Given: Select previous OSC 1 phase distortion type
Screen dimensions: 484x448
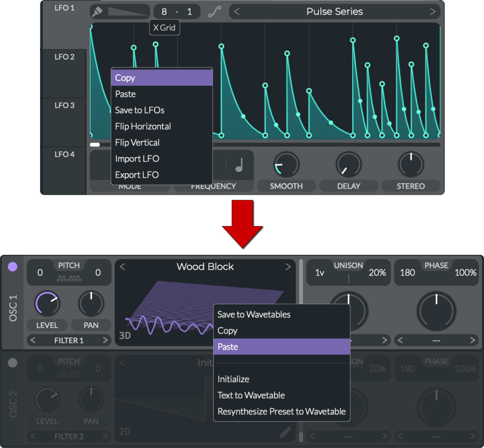Looking at the screenshot, I should pyautogui.click(x=400, y=340).
